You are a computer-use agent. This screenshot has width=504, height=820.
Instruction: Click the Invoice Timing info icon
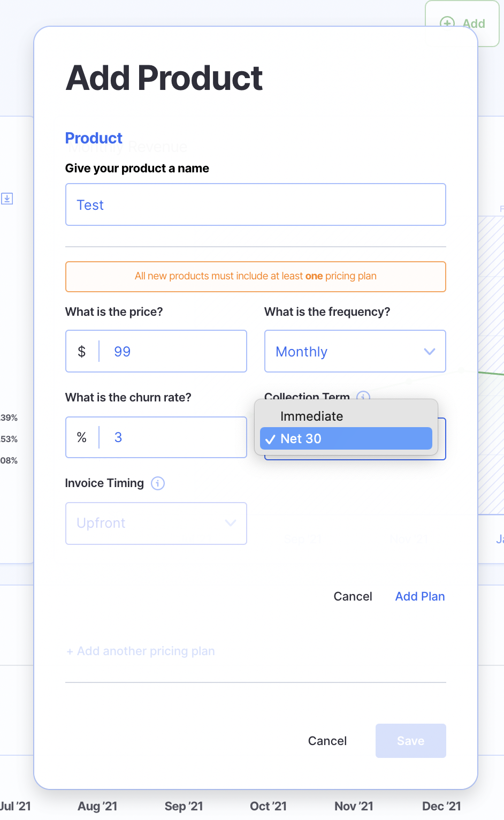(158, 483)
